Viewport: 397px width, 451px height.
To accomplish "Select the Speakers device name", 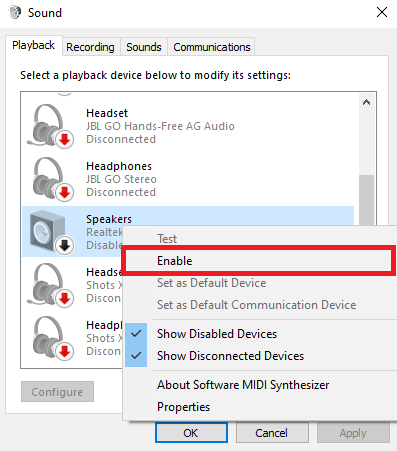I will point(109,219).
